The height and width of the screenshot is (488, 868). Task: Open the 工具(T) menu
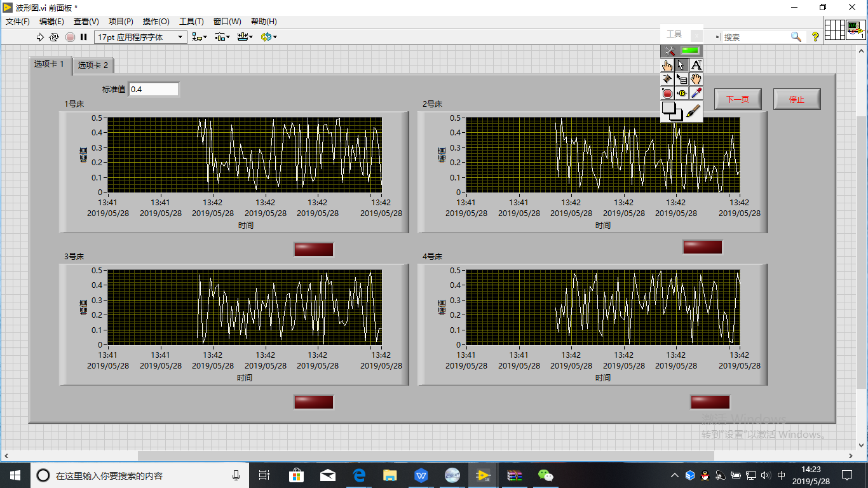click(x=191, y=22)
